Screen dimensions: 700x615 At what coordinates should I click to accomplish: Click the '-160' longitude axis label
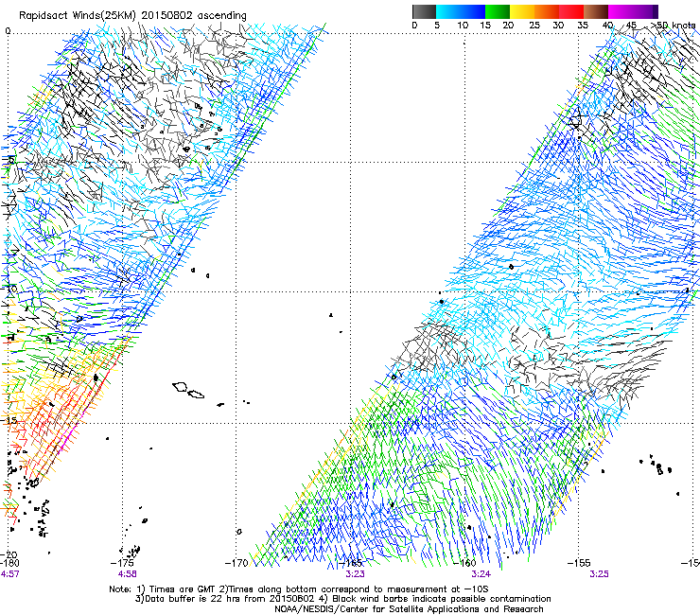pos(464,563)
